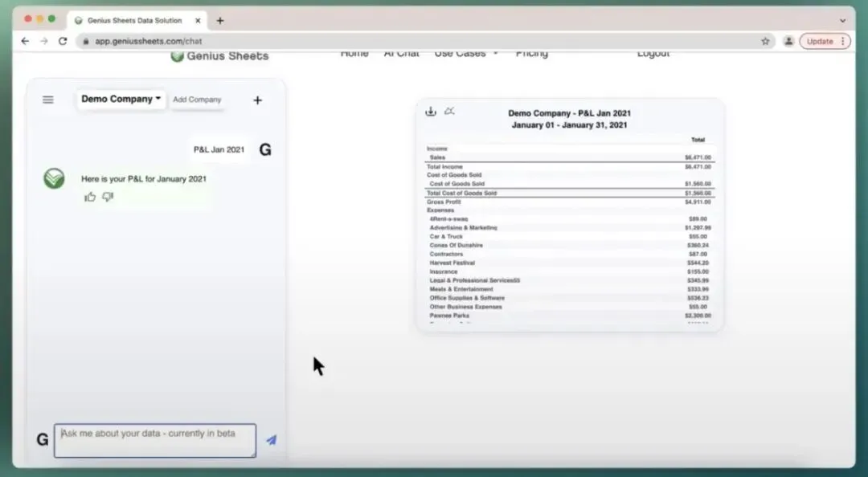Click the Advertising & Marketing expense row
The width and height of the screenshot is (868, 477).
pyautogui.click(x=570, y=227)
